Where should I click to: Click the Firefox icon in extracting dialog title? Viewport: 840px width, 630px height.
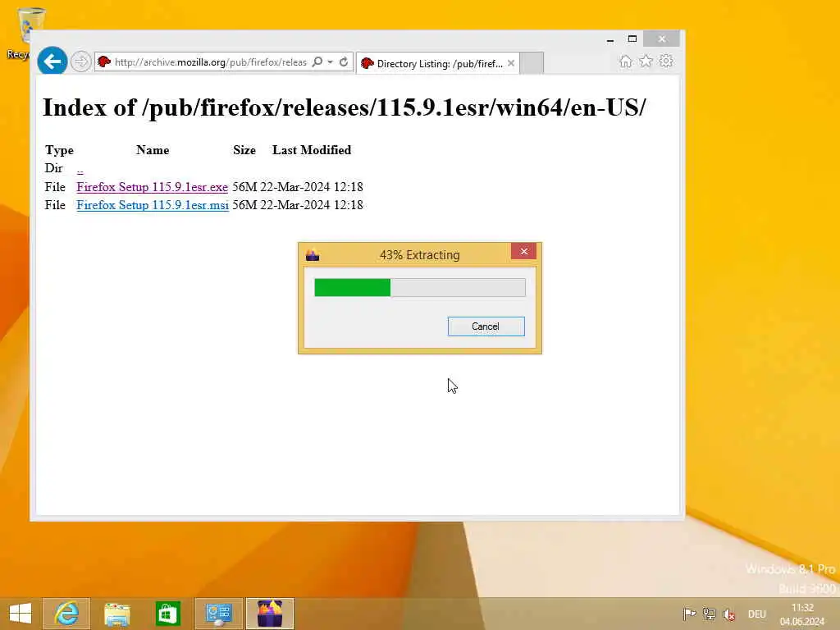point(313,255)
